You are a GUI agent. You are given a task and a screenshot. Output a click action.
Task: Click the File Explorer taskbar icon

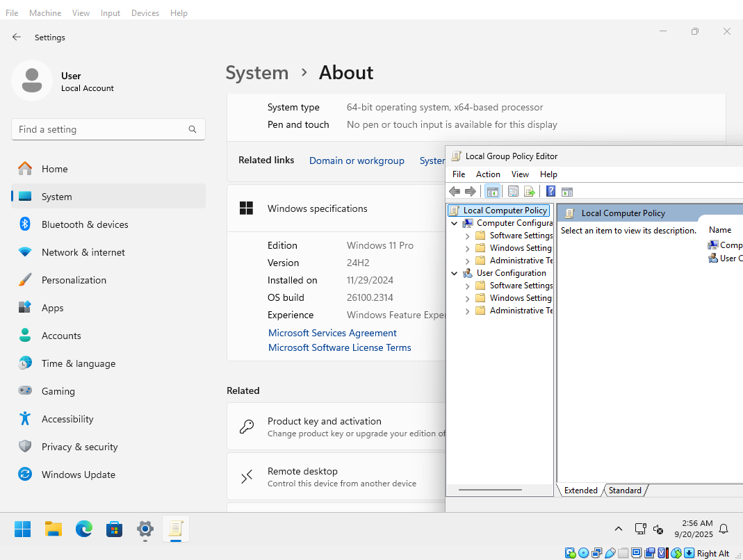[54, 529]
